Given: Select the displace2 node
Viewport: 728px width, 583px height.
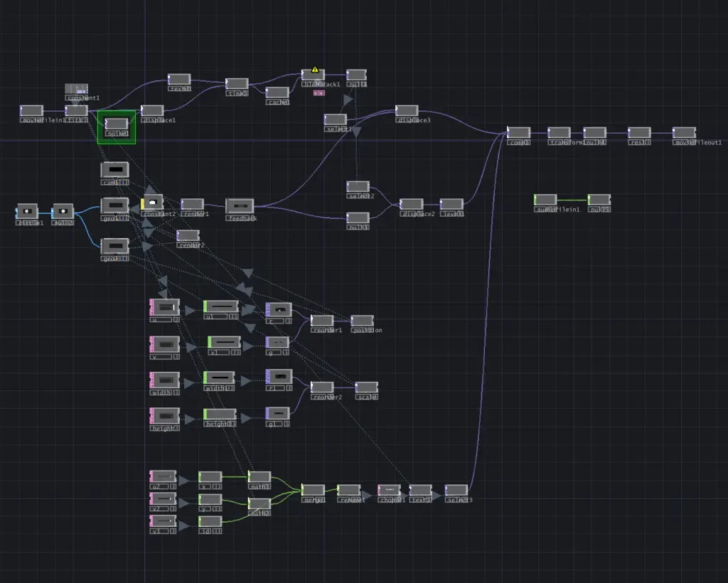Looking at the screenshot, I should pyautogui.click(x=412, y=204).
